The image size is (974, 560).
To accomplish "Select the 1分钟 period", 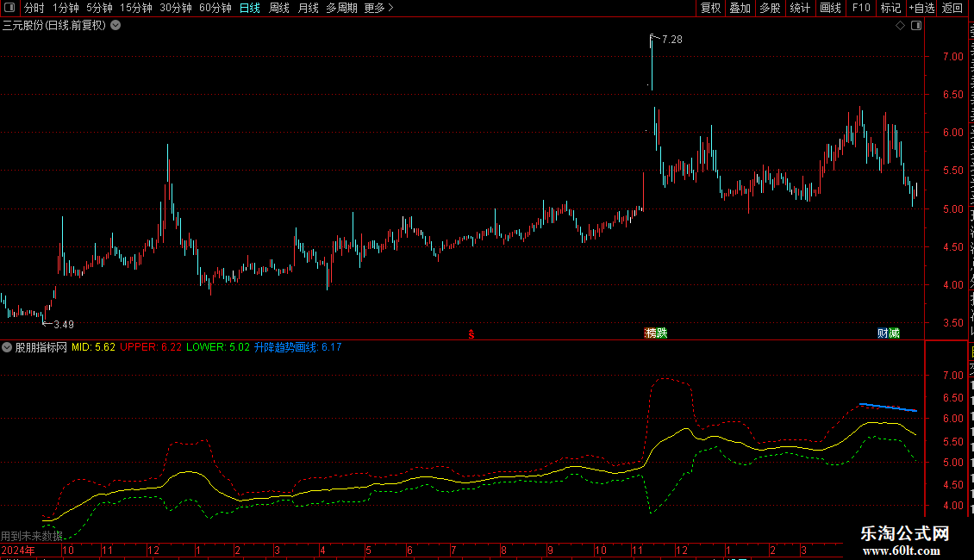I will click(x=66, y=8).
